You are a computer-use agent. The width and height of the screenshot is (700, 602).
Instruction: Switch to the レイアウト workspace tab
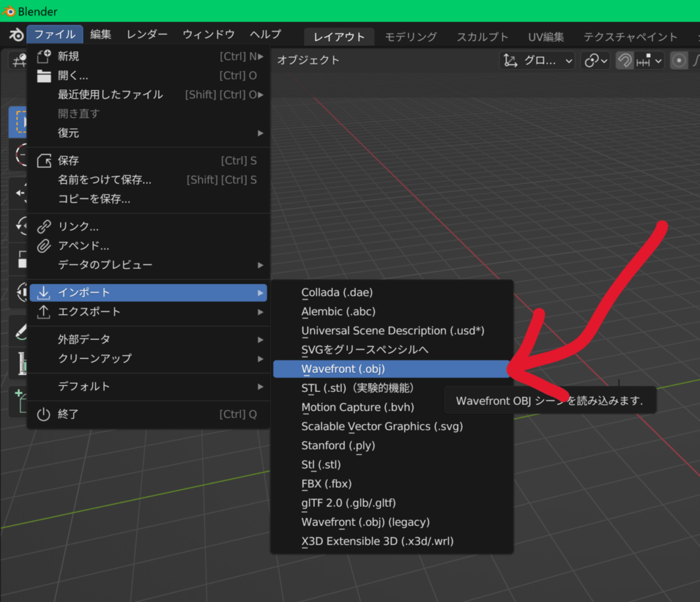pos(339,37)
